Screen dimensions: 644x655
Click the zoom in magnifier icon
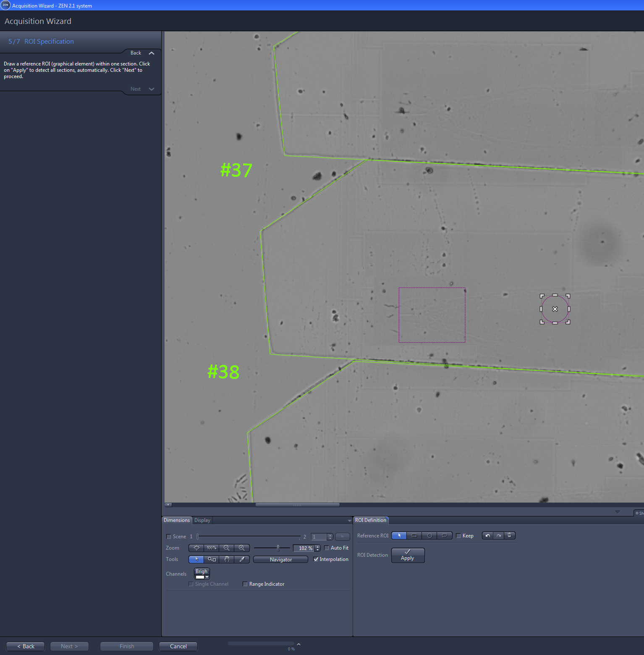pos(241,548)
